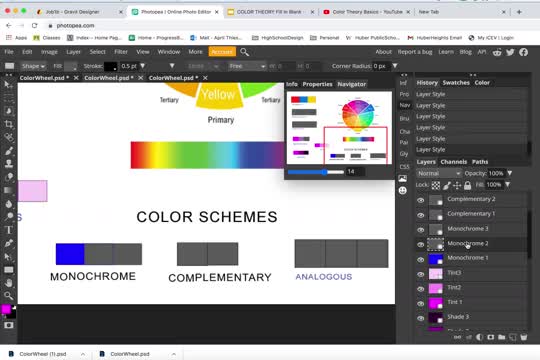Open the Learn link
This screenshot has height=360, width=540.
tap(446, 52)
